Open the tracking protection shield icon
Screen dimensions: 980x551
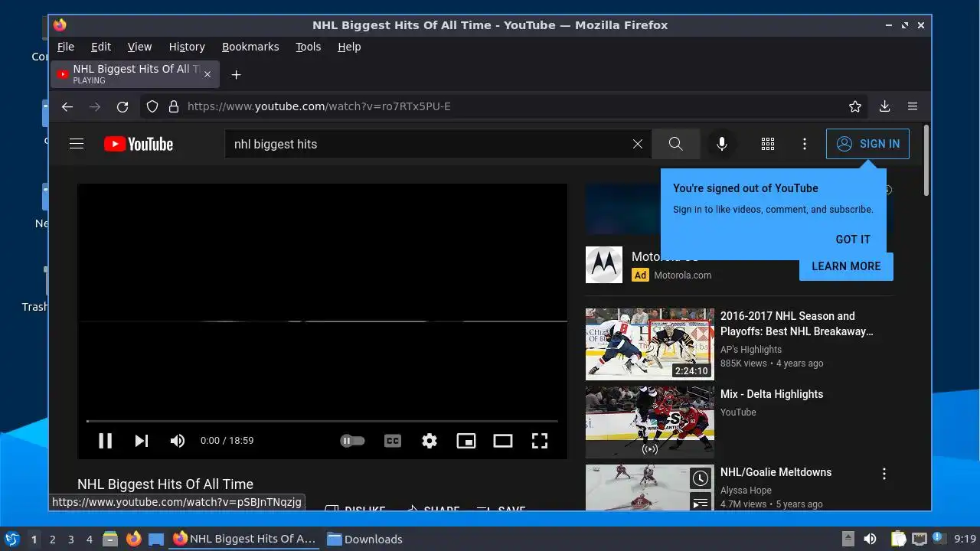pyautogui.click(x=152, y=106)
